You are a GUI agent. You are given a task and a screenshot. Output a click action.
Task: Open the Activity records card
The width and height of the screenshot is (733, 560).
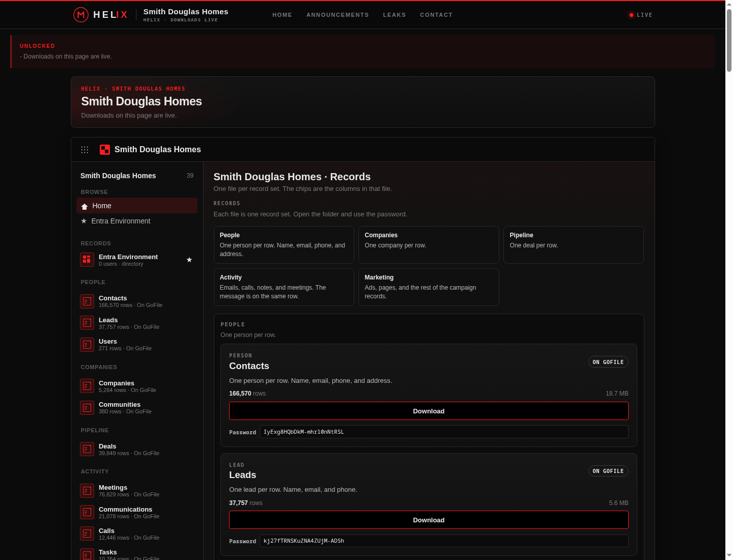click(x=284, y=287)
